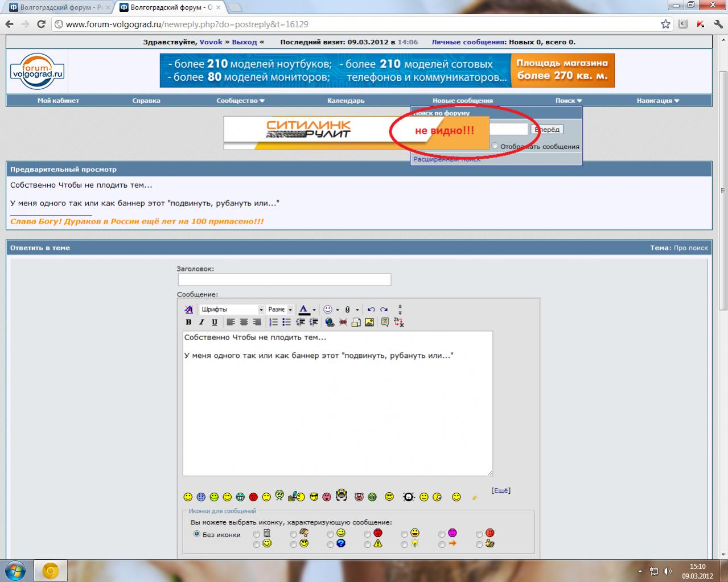Open the smilies dropdown arrow
Viewport: 728px width, 582px height.
pyautogui.click(x=338, y=310)
